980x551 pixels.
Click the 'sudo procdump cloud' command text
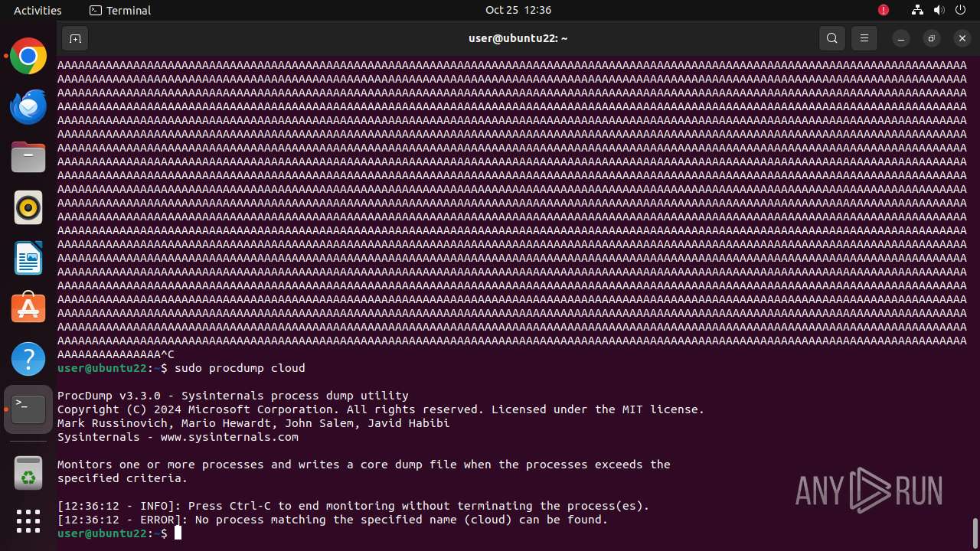click(240, 368)
